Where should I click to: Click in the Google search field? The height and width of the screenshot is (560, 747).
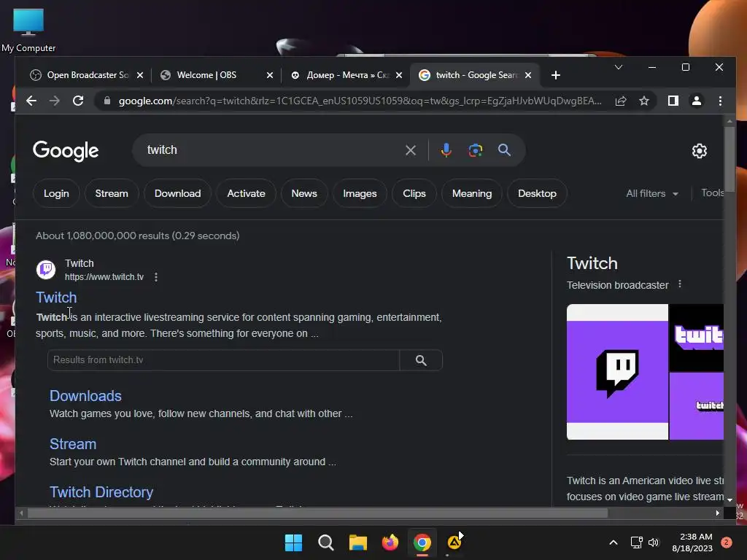pos(274,150)
